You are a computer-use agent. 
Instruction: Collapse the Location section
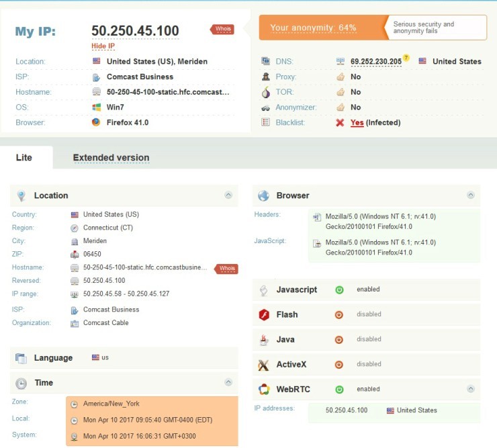[x=228, y=195]
